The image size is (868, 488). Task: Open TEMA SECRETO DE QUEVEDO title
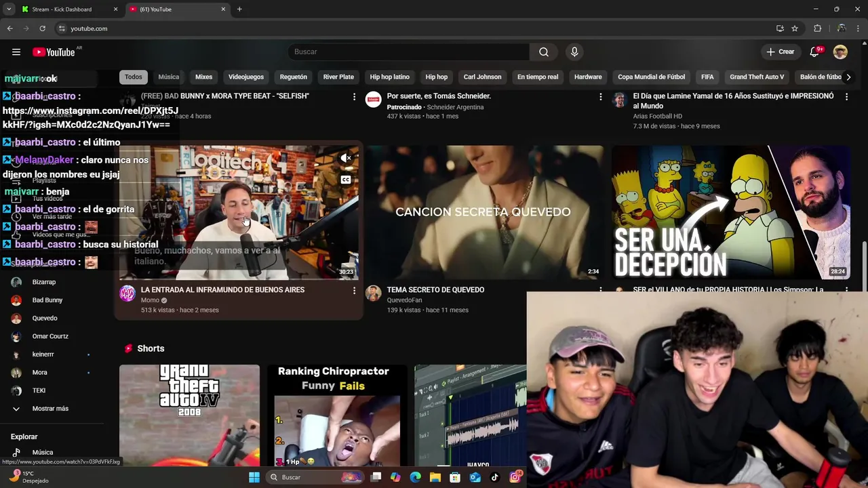(x=435, y=290)
